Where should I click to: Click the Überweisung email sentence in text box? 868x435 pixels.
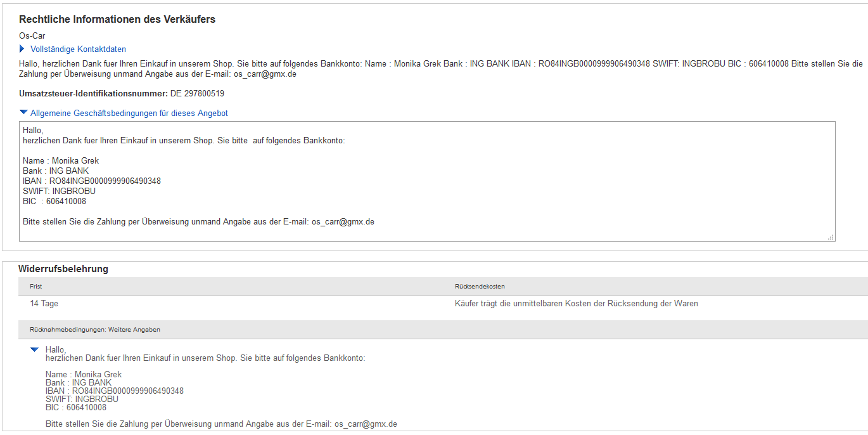(198, 222)
